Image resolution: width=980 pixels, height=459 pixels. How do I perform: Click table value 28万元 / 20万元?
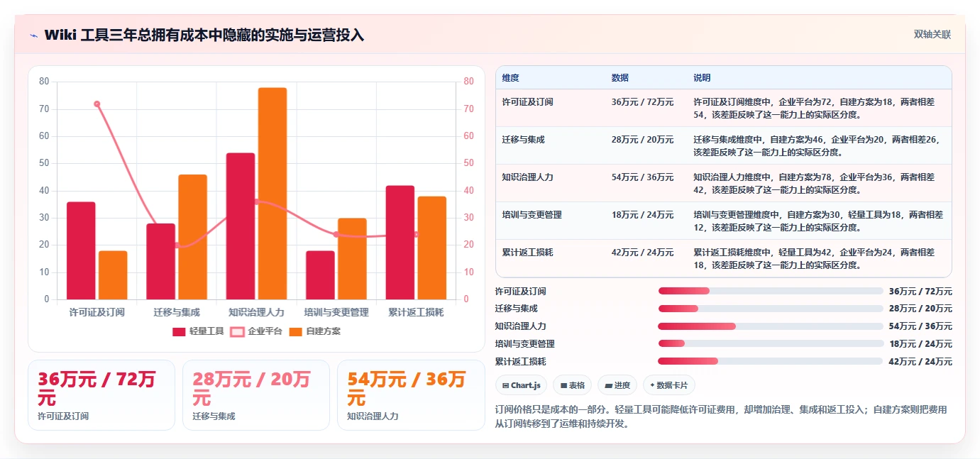coord(642,140)
